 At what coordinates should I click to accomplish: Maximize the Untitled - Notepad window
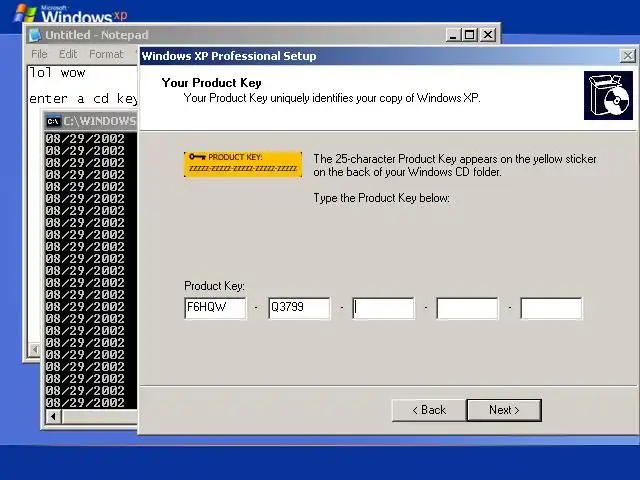coord(469,35)
